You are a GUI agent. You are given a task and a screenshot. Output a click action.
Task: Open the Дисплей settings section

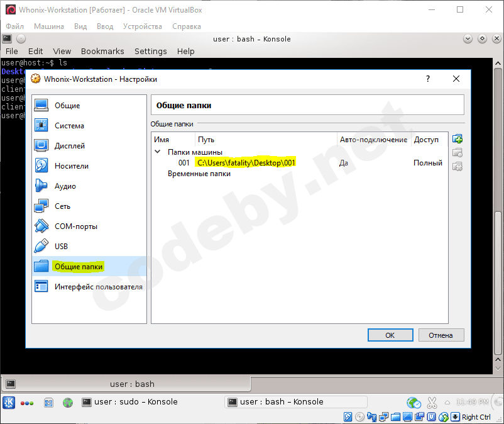[x=89, y=146]
